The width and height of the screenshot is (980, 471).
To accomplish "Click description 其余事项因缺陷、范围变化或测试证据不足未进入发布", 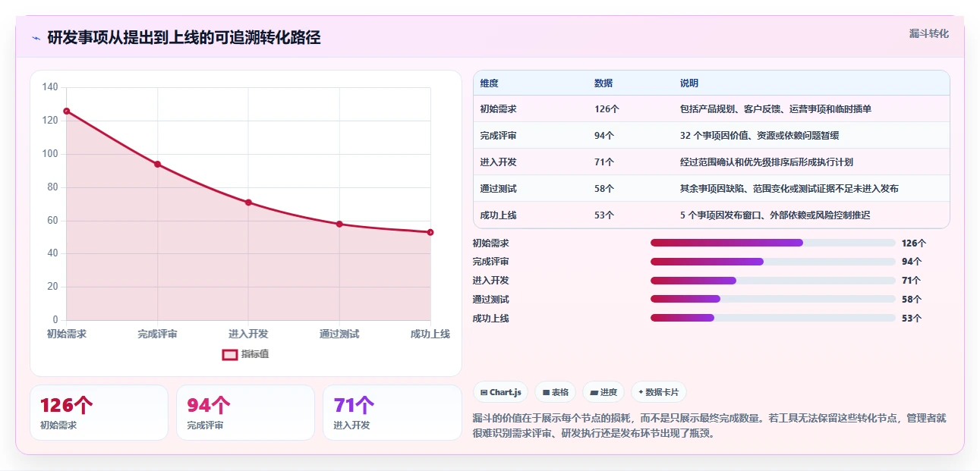I will click(x=789, y=189).
